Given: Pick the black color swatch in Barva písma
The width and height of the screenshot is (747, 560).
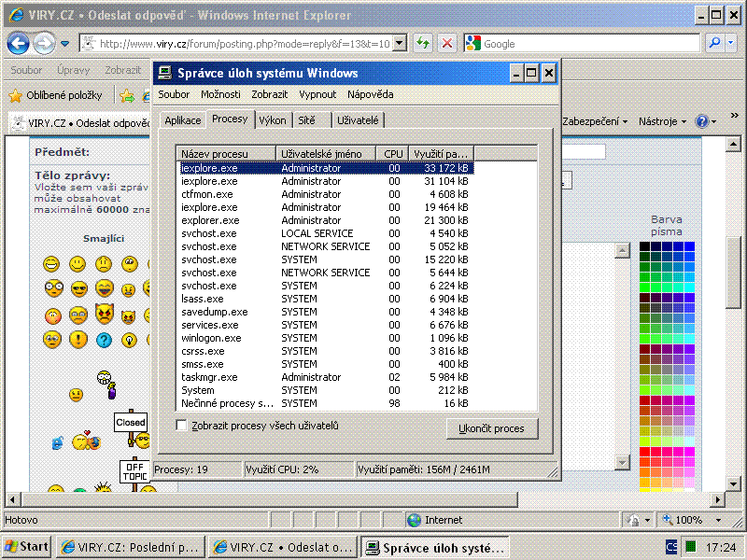Looking at the screenshot, I should [x=644, y=246].
